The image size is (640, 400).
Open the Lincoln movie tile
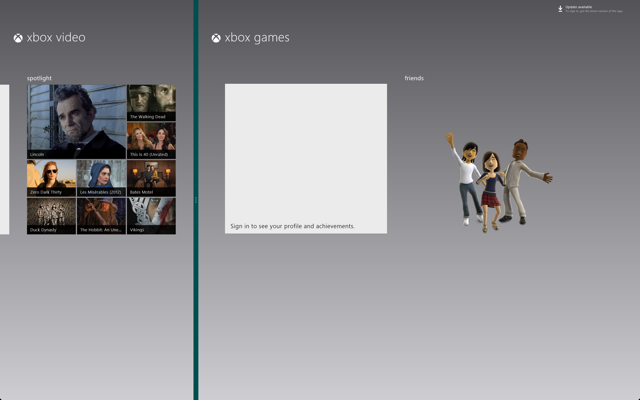pyautogui.click(x=77, y=122)
